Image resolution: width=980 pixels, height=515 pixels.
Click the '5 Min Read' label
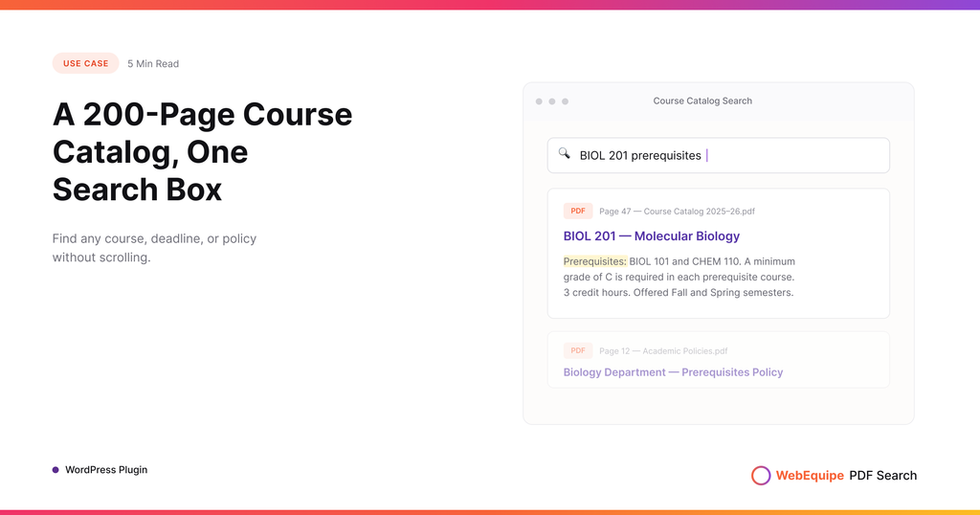click(153, 64)
